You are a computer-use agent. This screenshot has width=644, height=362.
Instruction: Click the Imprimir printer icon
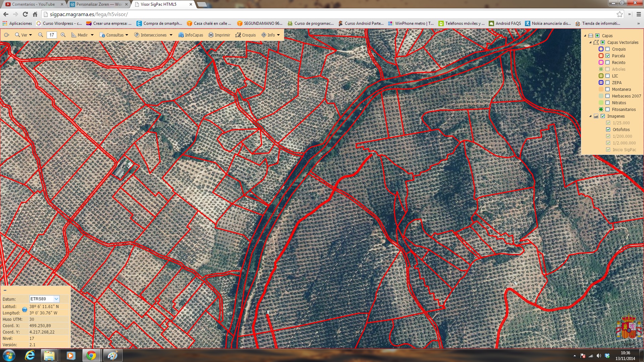[219, 35]
